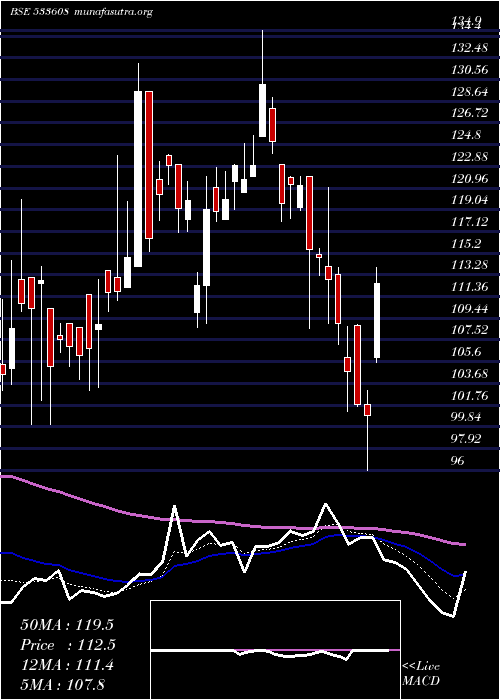Click the 113.28 price axis label
The height and width of the screenshot is (700, 500).
tap(469, 266)
